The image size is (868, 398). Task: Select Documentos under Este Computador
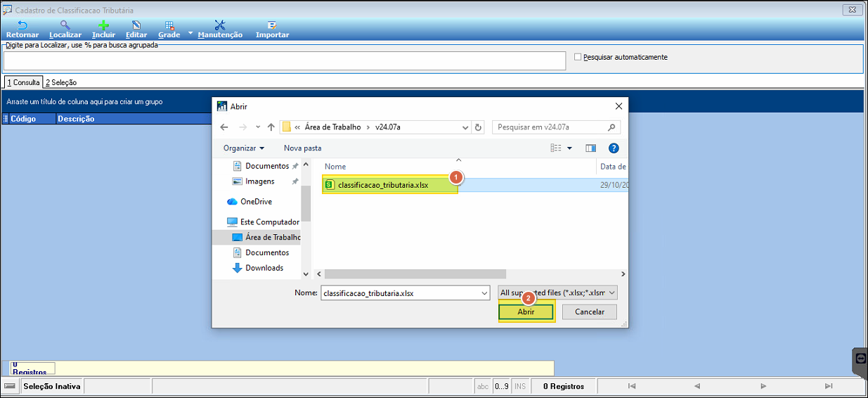[x=260, y=252]
